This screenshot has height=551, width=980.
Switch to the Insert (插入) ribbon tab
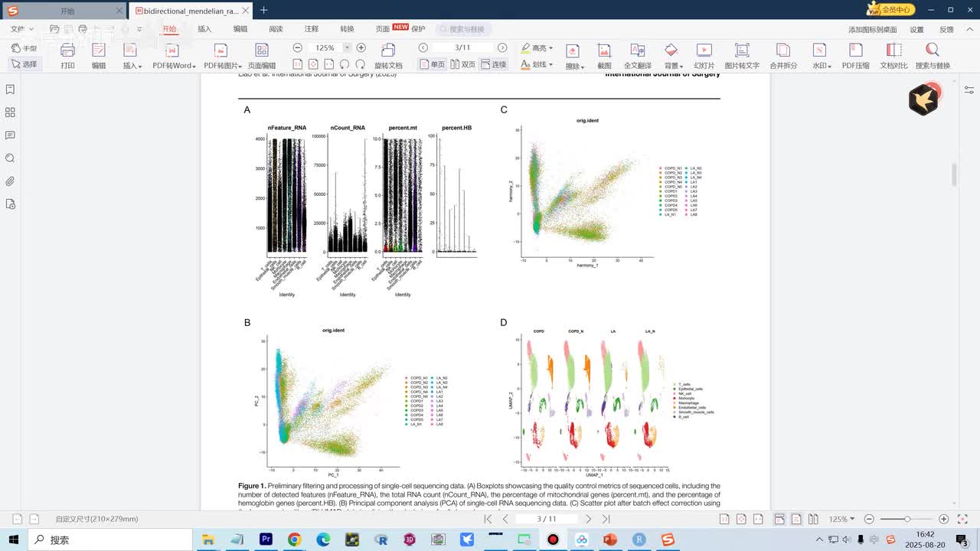(x=204, y=29)
